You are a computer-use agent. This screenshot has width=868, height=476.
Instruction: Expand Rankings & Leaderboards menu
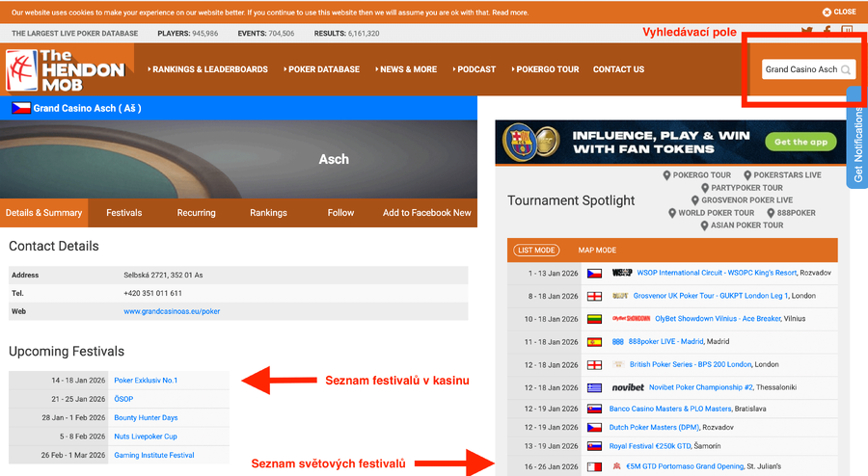[207, 69]
